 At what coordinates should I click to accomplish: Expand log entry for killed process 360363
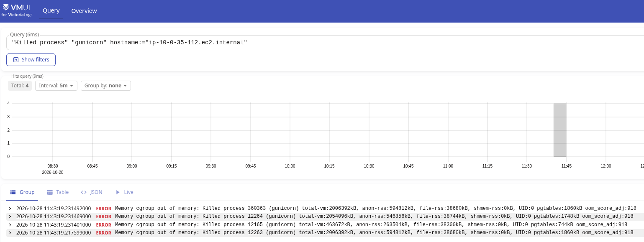point(10,209)
